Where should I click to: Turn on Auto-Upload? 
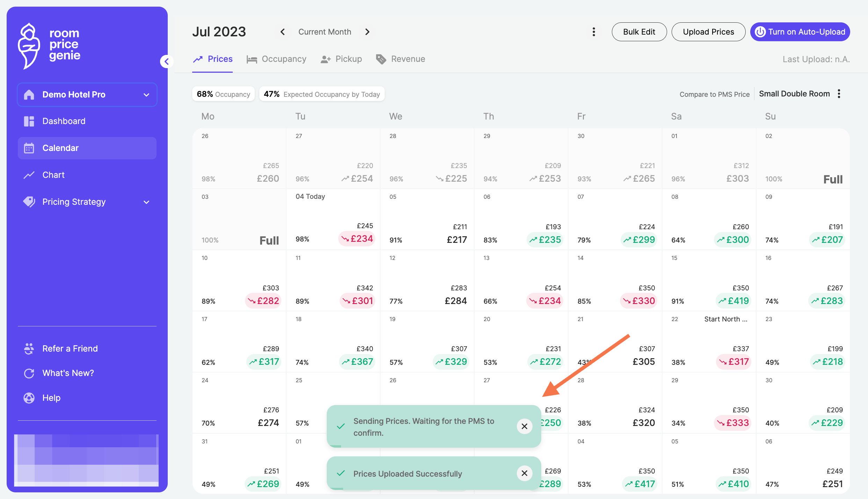click(800, 32)
